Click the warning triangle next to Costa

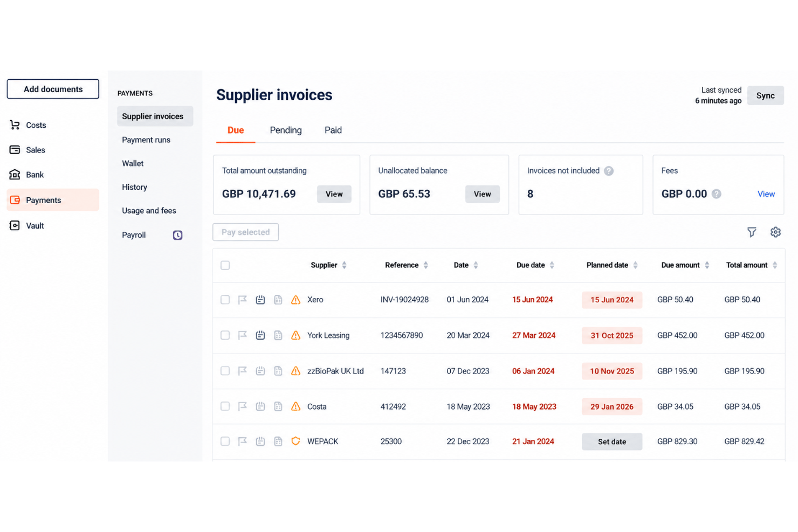(x=295, y=406)
